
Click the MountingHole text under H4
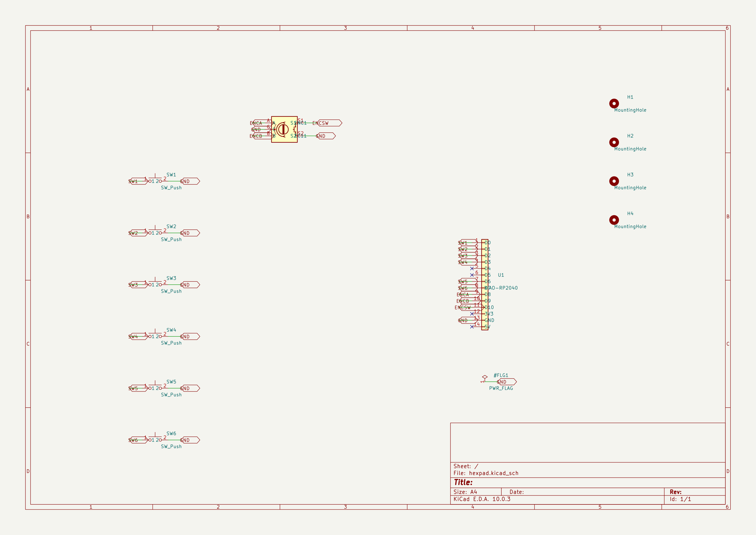tap(630, 226)
